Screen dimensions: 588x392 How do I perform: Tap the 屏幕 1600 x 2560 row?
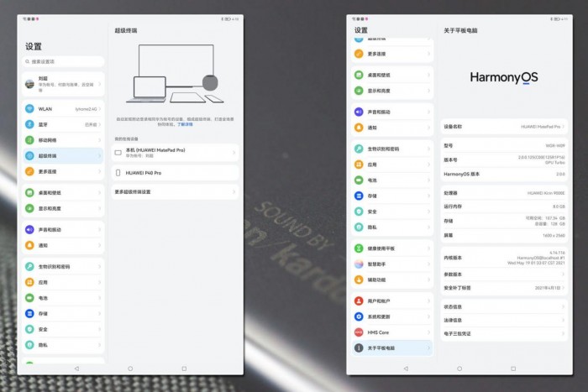504,235
